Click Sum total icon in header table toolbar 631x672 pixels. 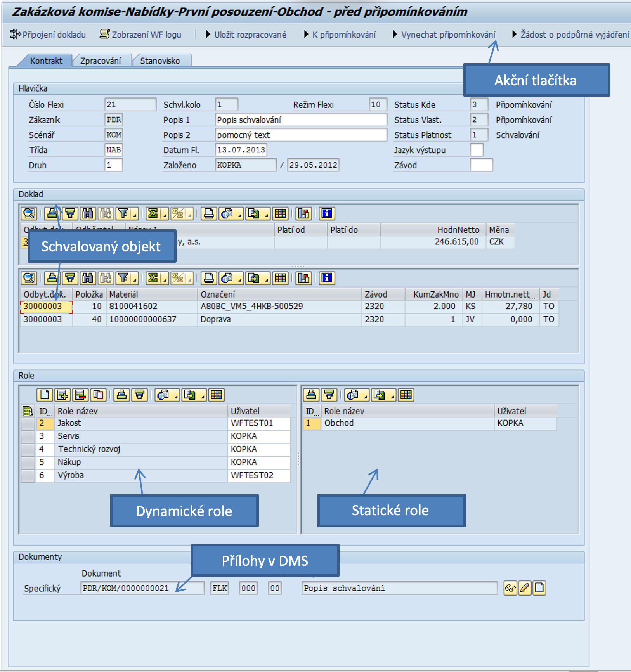point(153,213)
